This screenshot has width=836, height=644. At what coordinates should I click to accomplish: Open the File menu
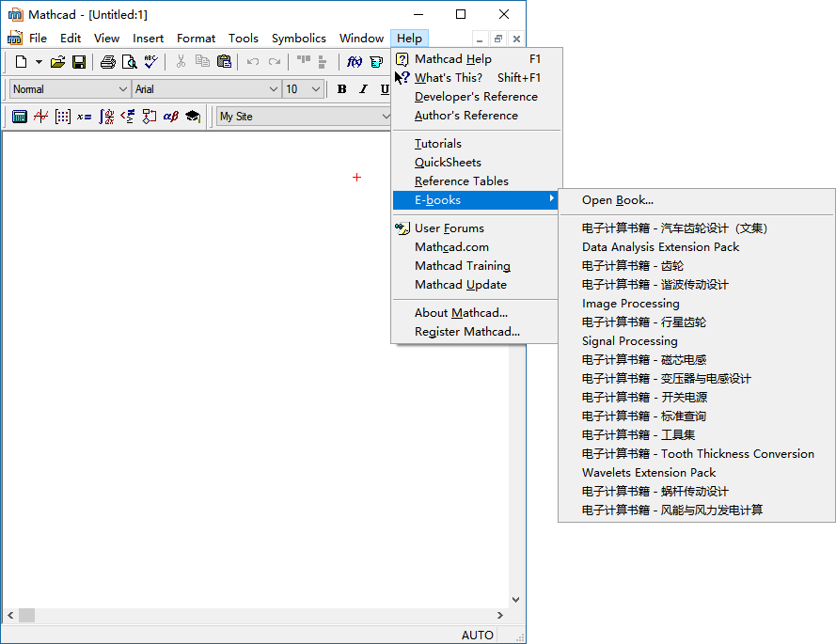[x=38, y=39]
